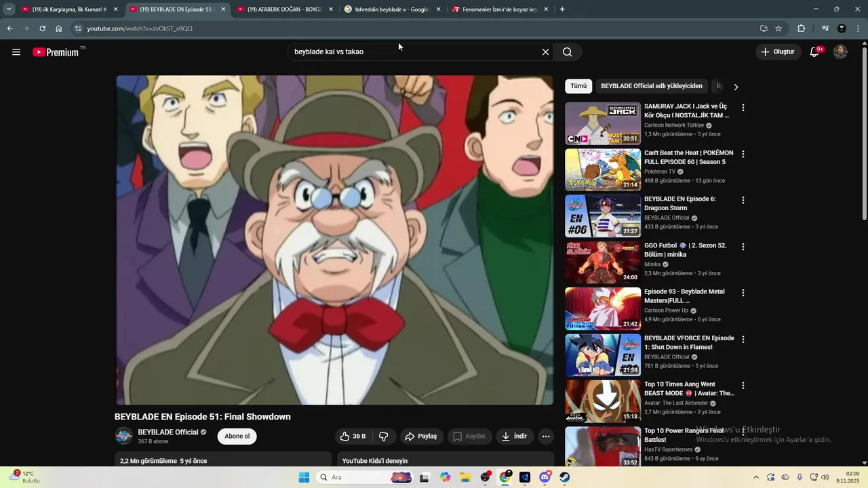
Task: Show hidden system tray icons chevron
Action: (756, 477)
